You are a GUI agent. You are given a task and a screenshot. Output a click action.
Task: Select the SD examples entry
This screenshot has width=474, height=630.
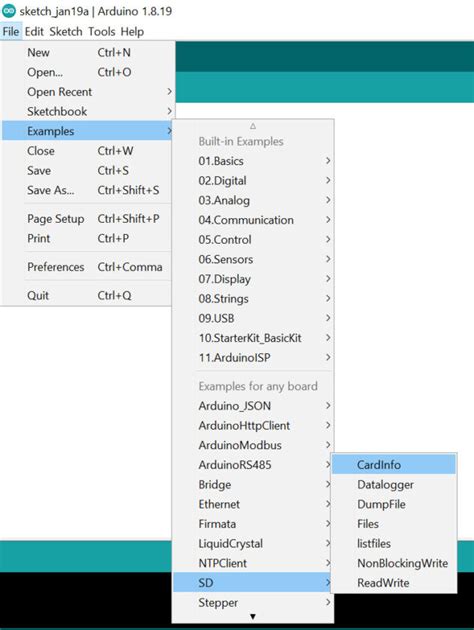pos(253,583)
